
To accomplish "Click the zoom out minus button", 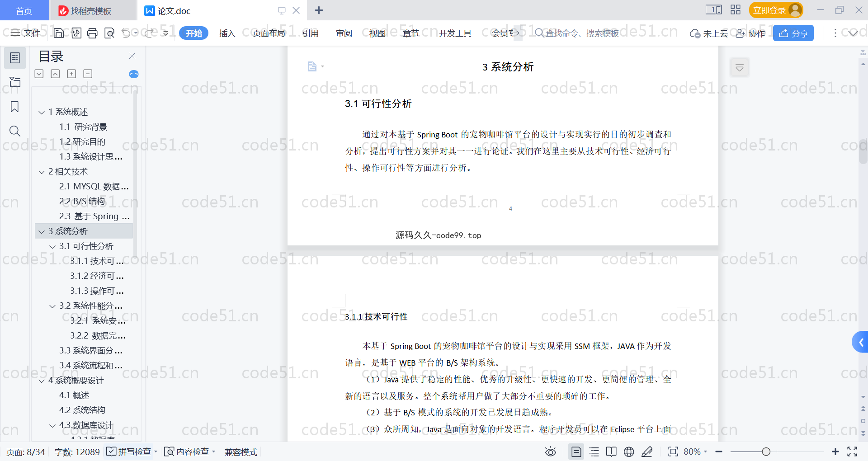I will coord(719,452).
